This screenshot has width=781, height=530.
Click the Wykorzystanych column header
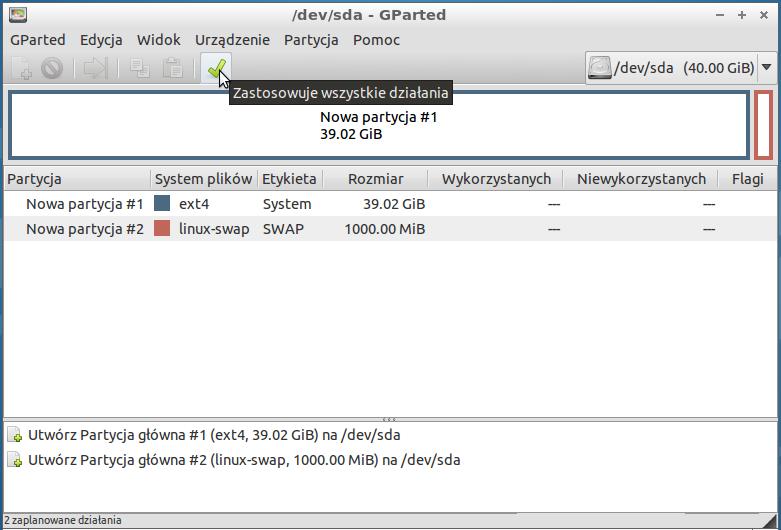(496, 179)
